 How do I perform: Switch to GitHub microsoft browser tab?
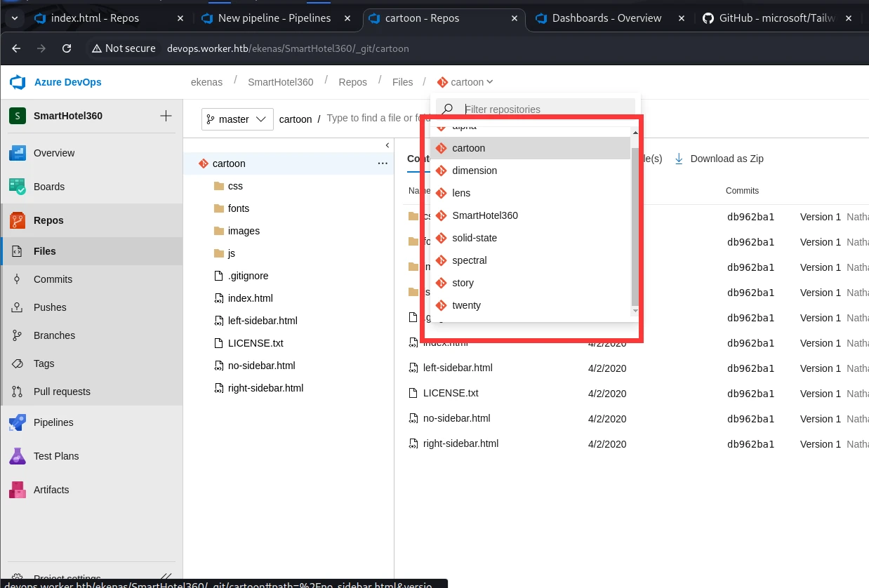(x=777, y=18)
